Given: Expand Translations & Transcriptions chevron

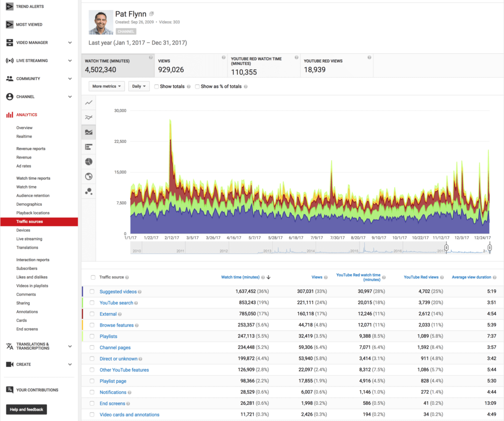Looking at the screenshot, I should point(70,346).
